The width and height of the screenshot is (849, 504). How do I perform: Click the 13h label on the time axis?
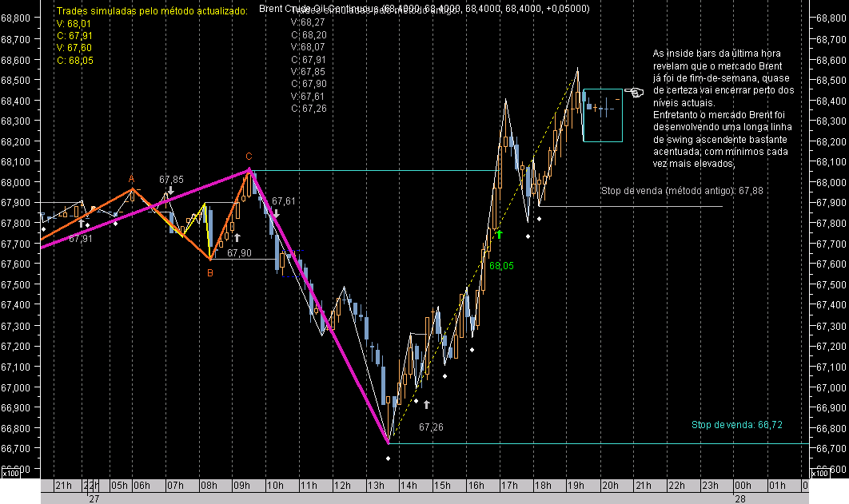click(x=377, y=485)
